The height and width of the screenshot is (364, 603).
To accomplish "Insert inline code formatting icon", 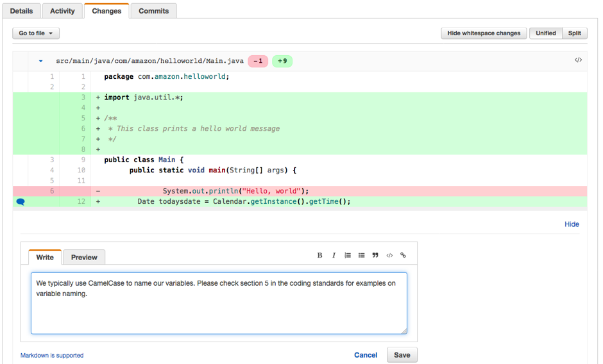I will click(x=389, y=255).
